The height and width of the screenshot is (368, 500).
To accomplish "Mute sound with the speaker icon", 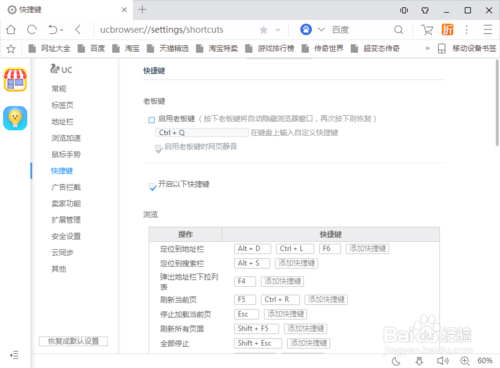I will point(443,361).
